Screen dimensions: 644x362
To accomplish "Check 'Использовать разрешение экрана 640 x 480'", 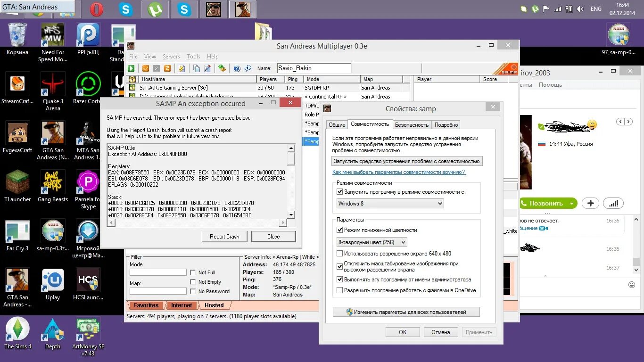I will (340, 253).
